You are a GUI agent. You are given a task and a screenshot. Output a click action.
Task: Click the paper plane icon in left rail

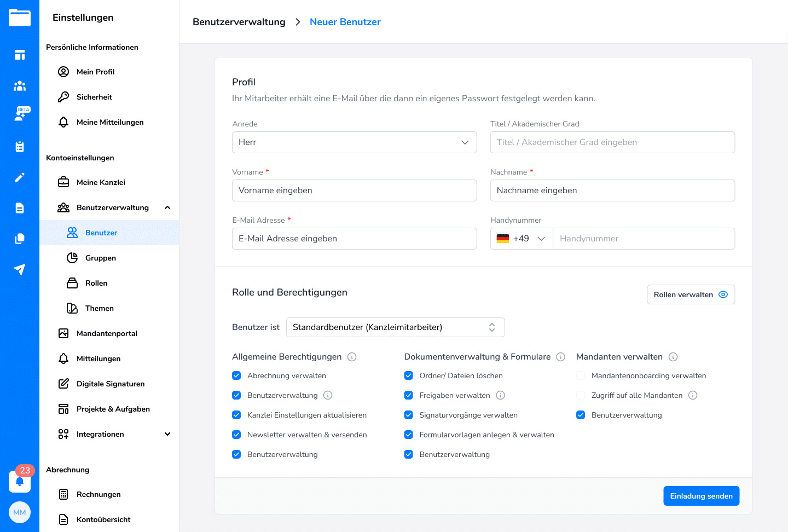(20, 269)
